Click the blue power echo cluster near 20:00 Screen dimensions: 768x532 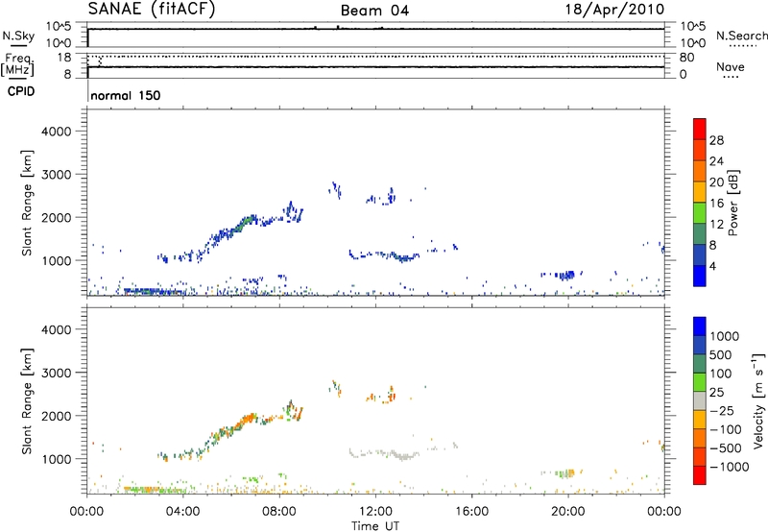pyautogui.click(x=567, y=275)
